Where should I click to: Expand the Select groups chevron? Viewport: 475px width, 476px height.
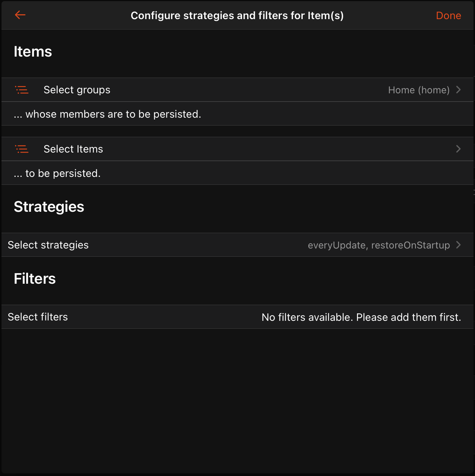pos(458,90)
